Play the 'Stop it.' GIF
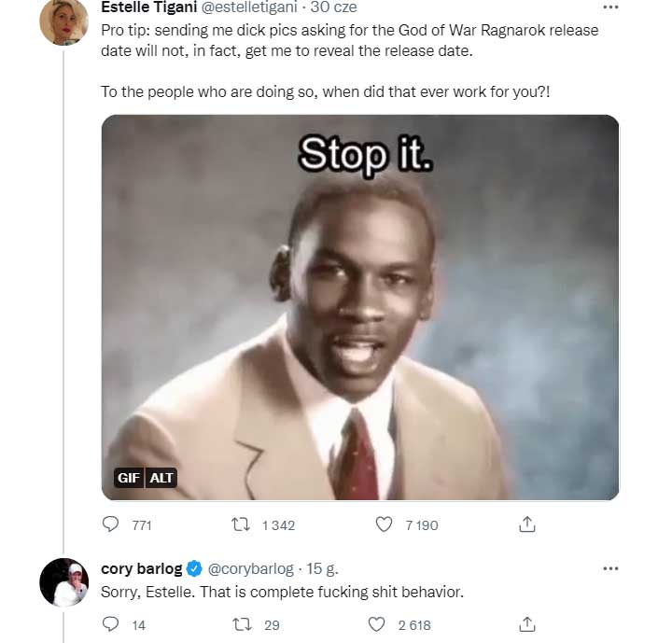The image size is (672, 643). coord(359,308)
